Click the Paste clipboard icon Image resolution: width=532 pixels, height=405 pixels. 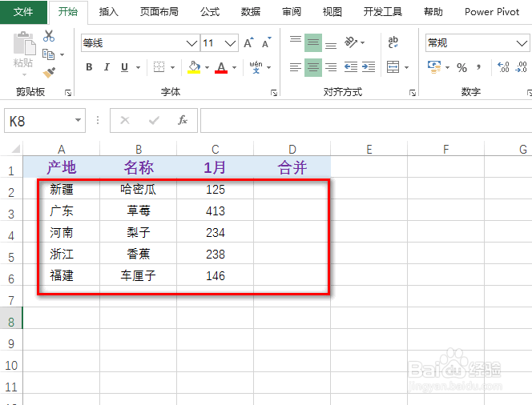coord(24,44)
